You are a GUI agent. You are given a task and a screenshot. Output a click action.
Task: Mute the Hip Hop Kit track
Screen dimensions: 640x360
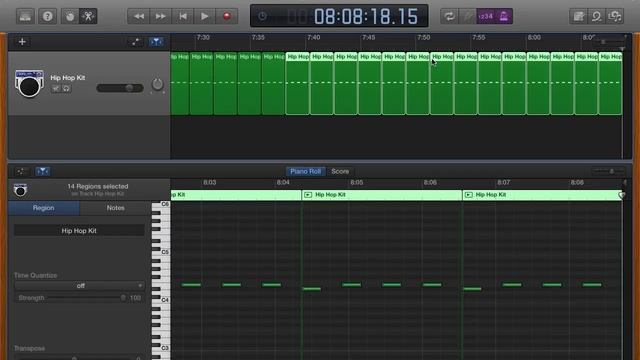[56, 88]
